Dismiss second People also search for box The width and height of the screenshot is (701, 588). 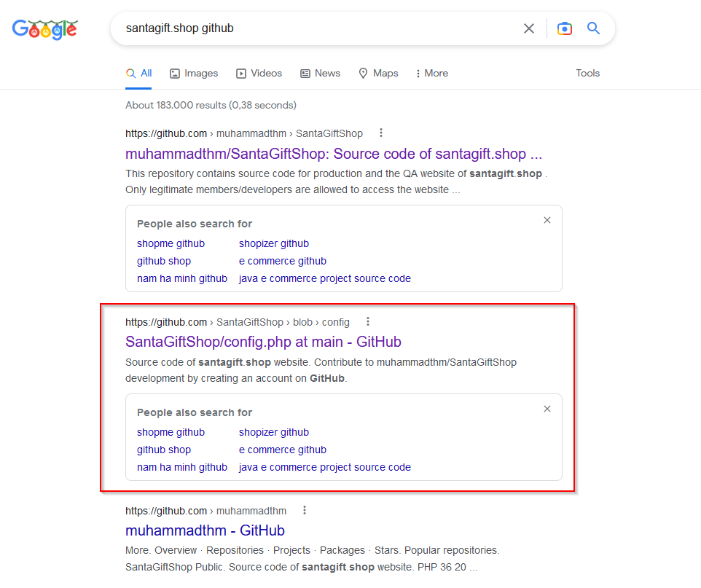click(x=547, y=409)
